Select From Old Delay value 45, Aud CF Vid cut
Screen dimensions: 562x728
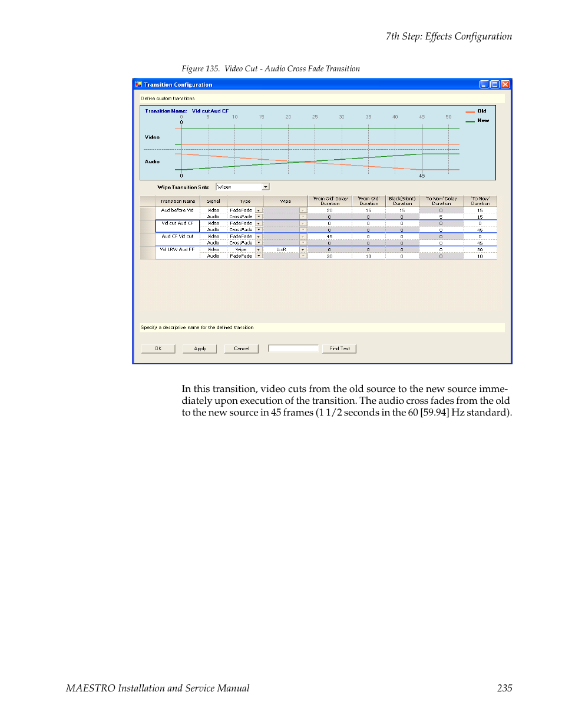329,236
